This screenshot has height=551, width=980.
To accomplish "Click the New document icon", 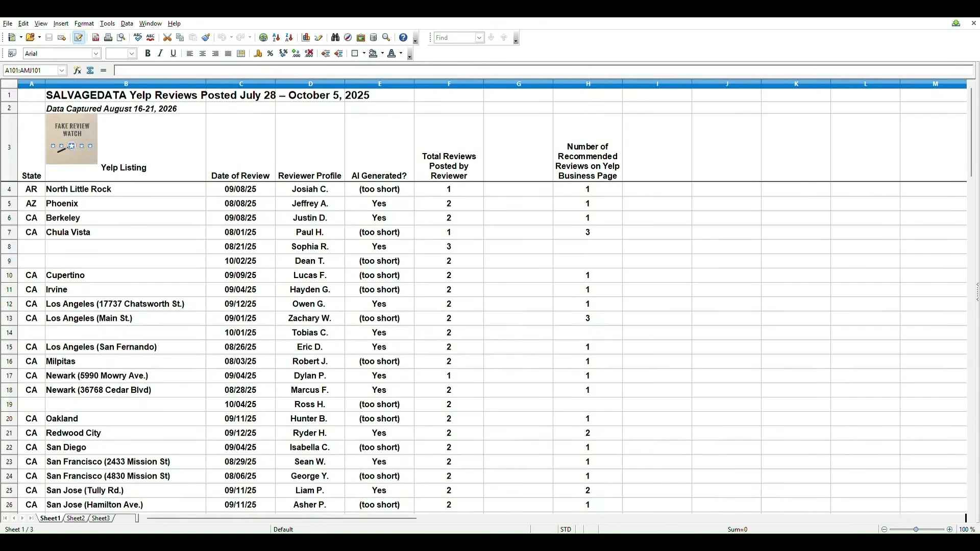I will point(12,38).
